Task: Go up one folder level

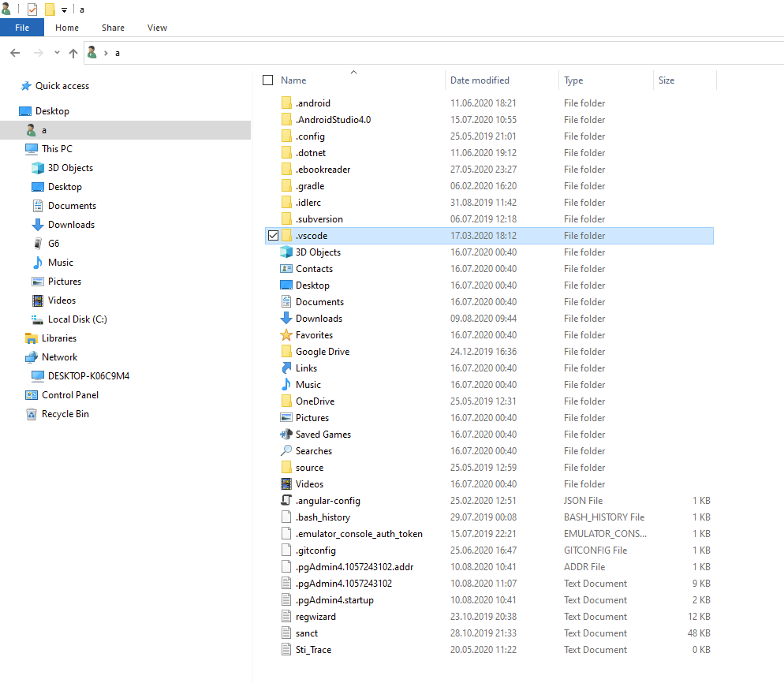Action: coord(73,53)
